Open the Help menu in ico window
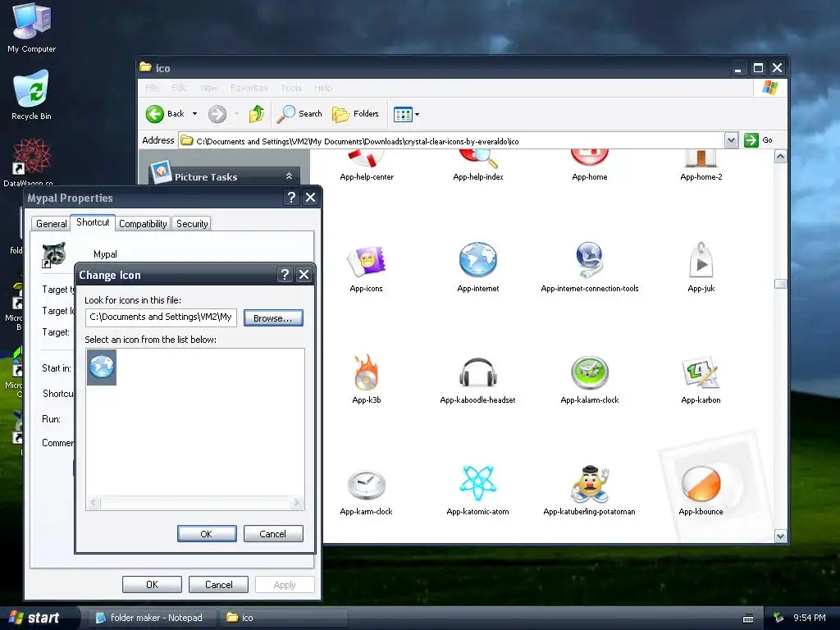The height and width of the screenshot is (630, 840). pos(322,88)
